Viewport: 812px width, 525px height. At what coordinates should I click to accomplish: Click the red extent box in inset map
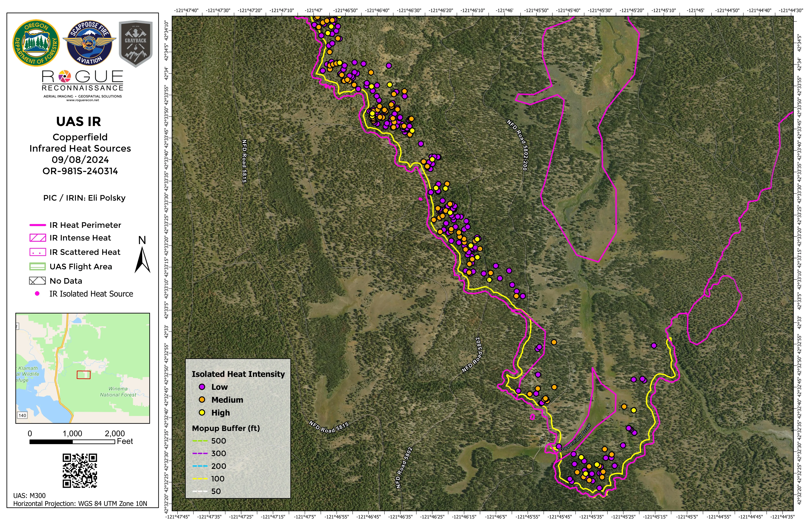coord(84,375)
